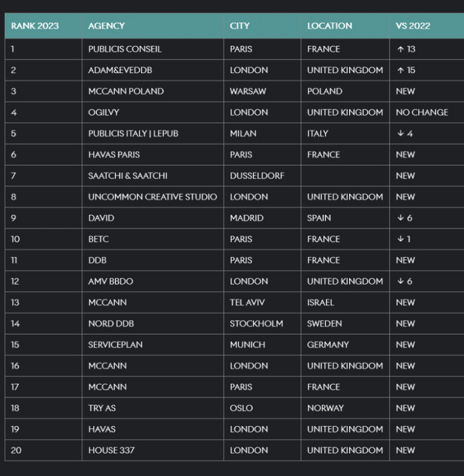
Task: Select the Saatchi & Saatchi agency cell
Action: pyautogui.click(x=127, y=176)
